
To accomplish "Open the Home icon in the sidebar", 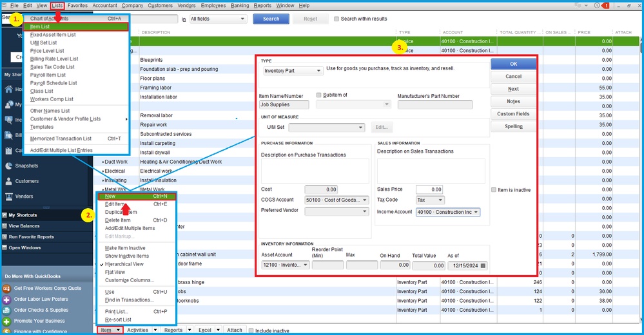I will (8, 89).
